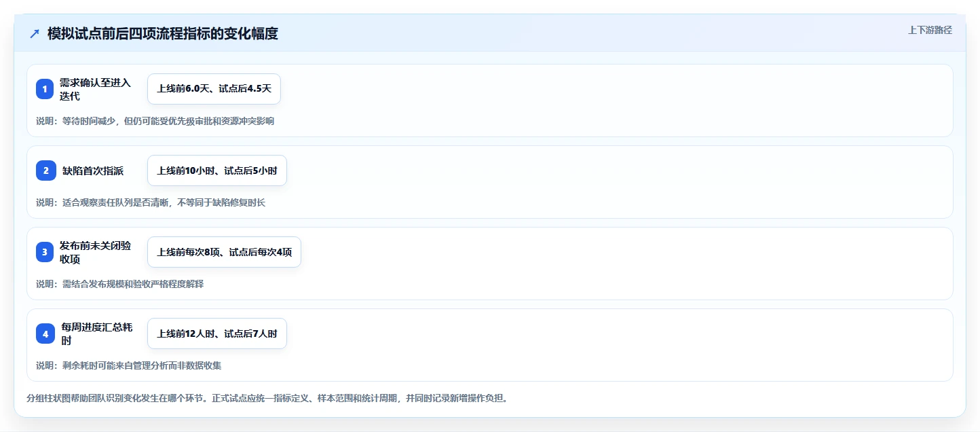Click the label 每周进度汇总耗时
This screenshot has width=980, height=432.
point(97,334)
